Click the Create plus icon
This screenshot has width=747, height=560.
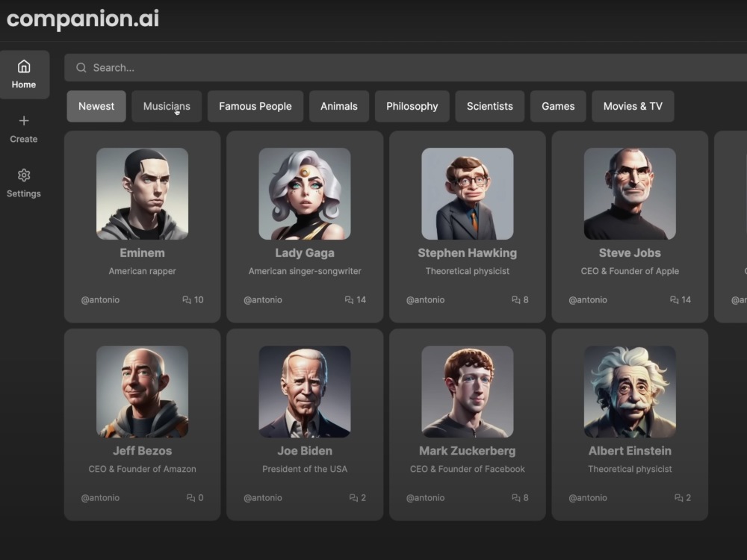[x=24, y=121]
